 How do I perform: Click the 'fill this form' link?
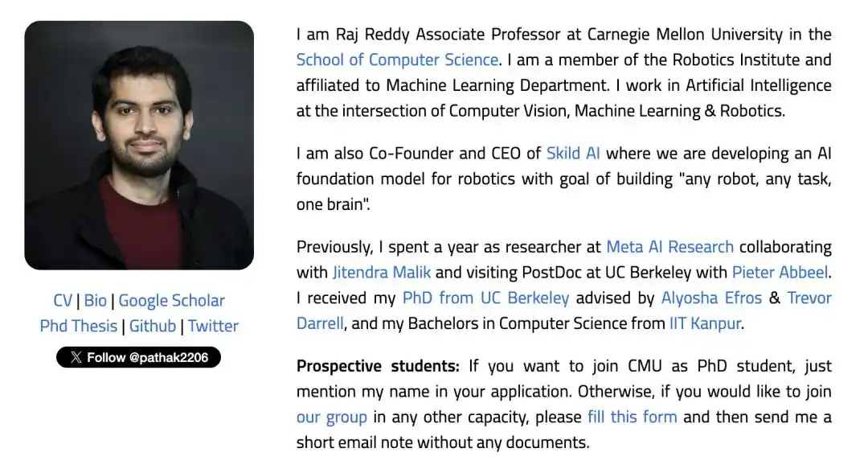(633, 417)
